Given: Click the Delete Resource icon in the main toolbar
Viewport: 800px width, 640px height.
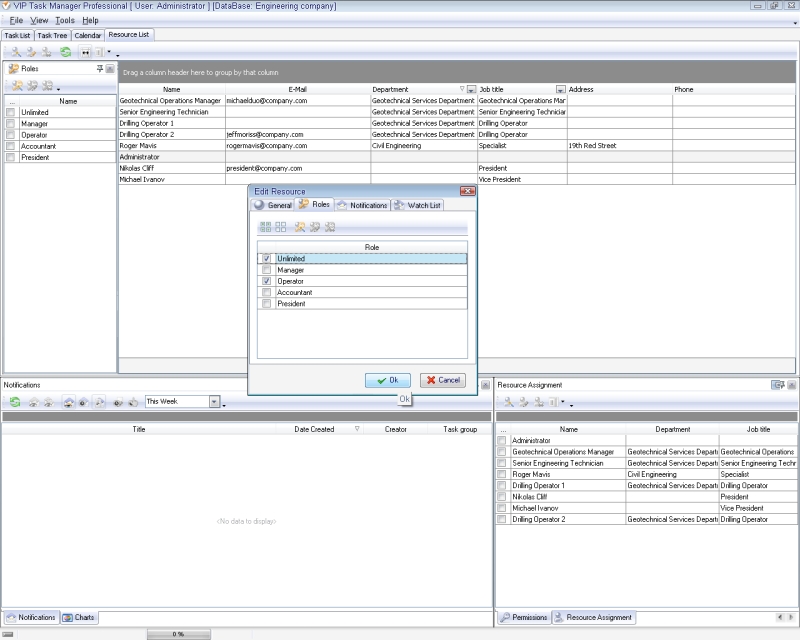Looking at the screenshot, I should (47, 52).
